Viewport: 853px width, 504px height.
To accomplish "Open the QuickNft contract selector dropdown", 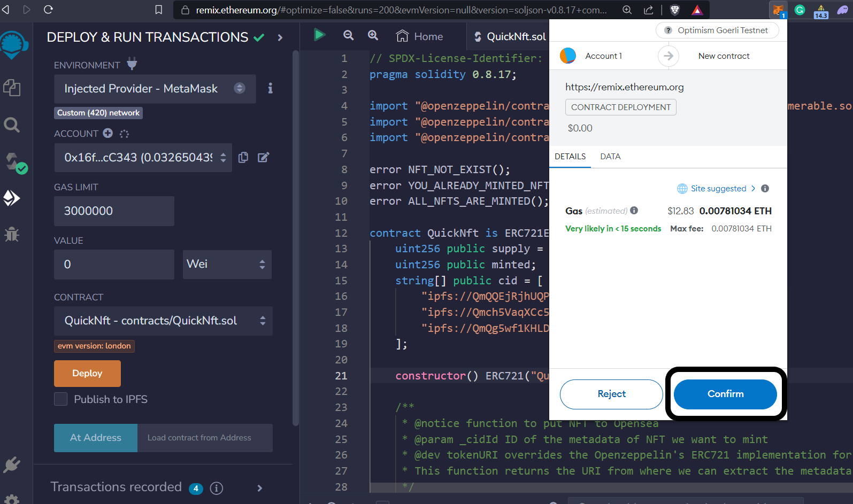I will point(163,321).
